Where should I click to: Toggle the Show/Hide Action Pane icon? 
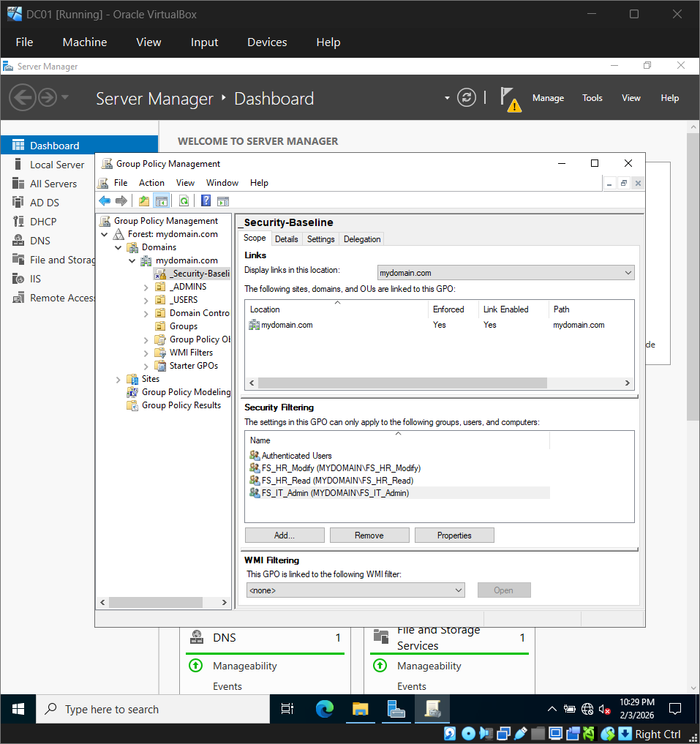click(223, 201)
